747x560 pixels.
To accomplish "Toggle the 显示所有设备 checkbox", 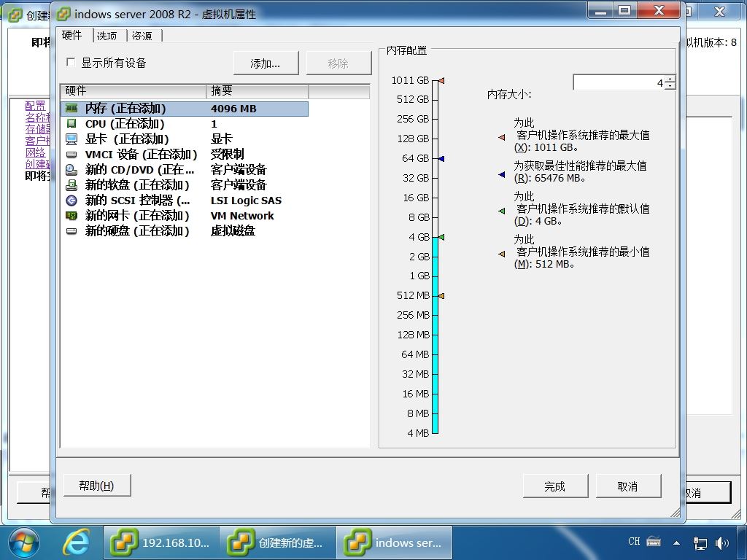I will point(71,62).
